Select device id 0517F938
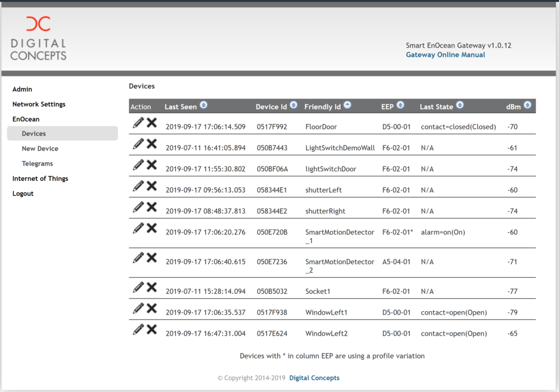The image size is (559, 392). [272, 312]
